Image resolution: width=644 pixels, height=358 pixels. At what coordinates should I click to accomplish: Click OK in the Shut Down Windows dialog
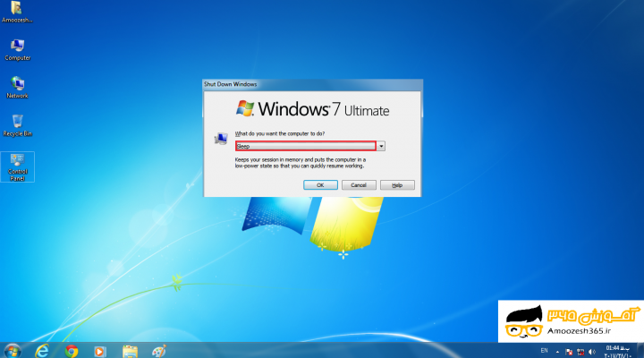[320, 185]
